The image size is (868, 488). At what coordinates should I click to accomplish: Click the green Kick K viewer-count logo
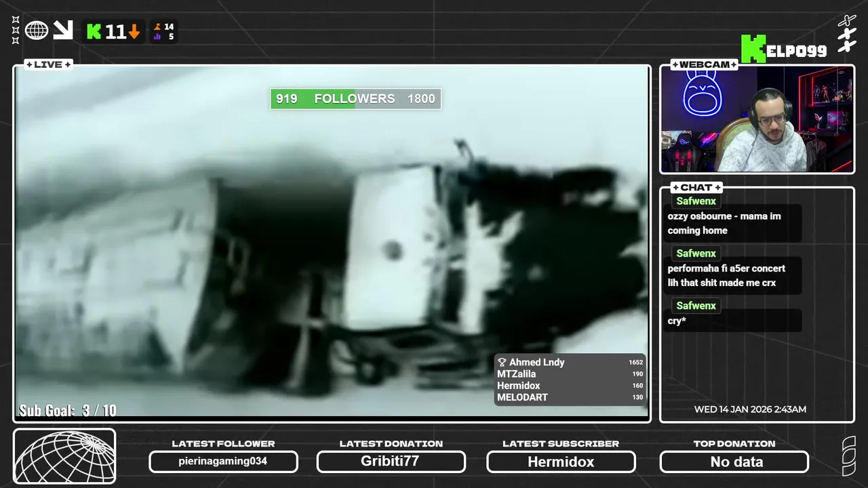(x=94, y=32)
